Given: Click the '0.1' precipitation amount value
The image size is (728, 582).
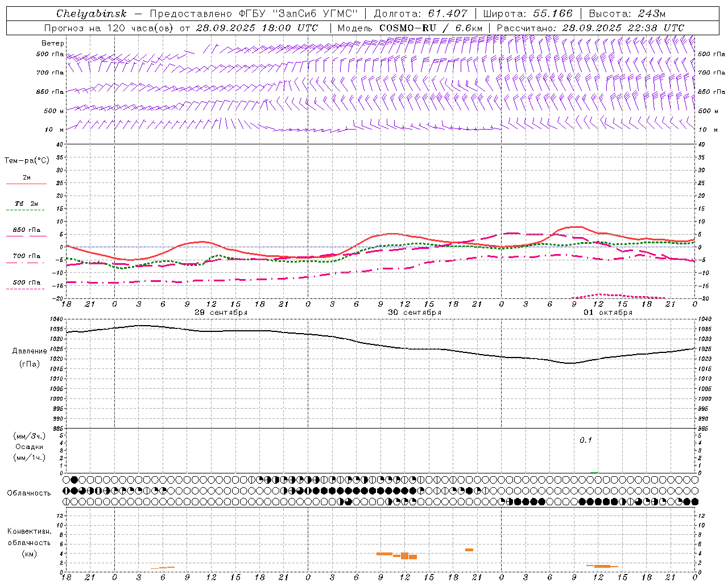Looking at the screenshot, I should [586, 440].
